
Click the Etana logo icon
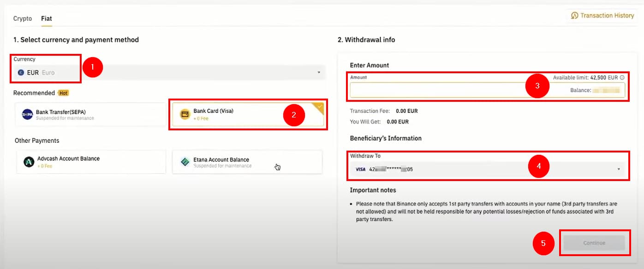(x=185, y=162)
